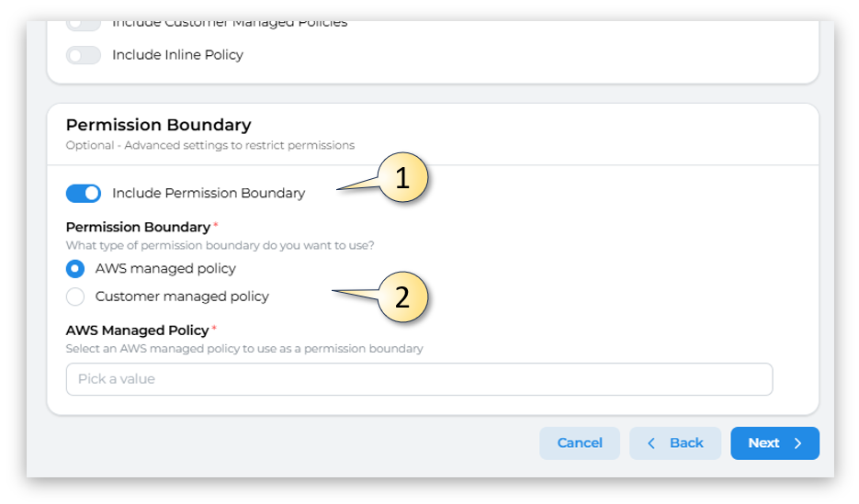The image size is (859, 504).
Task: Select the AWS managed policy radio button
Action: point(75,269)
